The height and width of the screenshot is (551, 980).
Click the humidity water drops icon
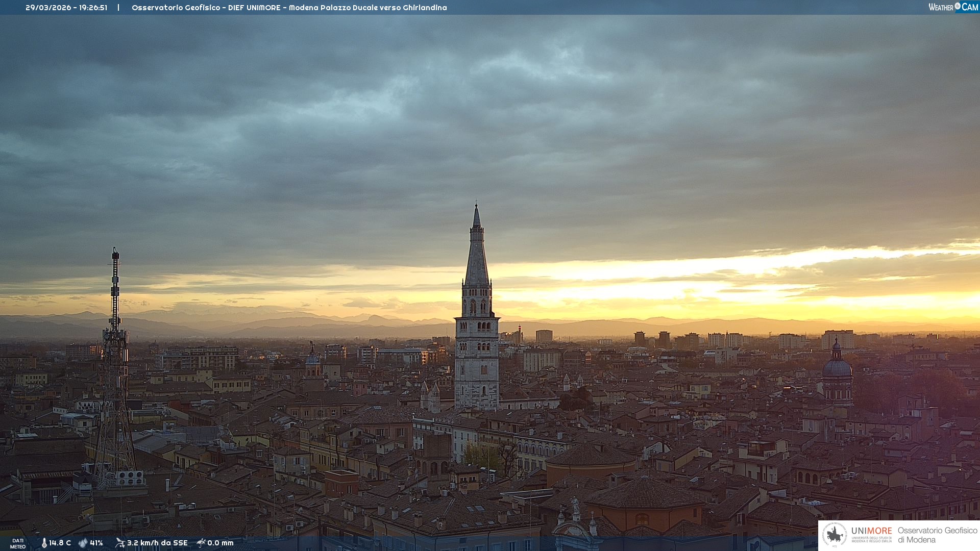[83, 543]
